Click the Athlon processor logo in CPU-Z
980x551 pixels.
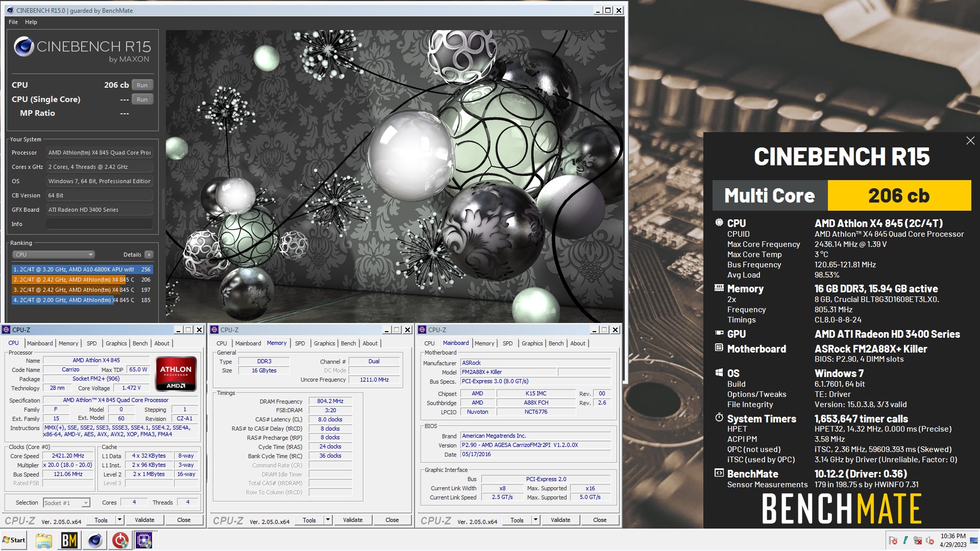click(176, 374)
